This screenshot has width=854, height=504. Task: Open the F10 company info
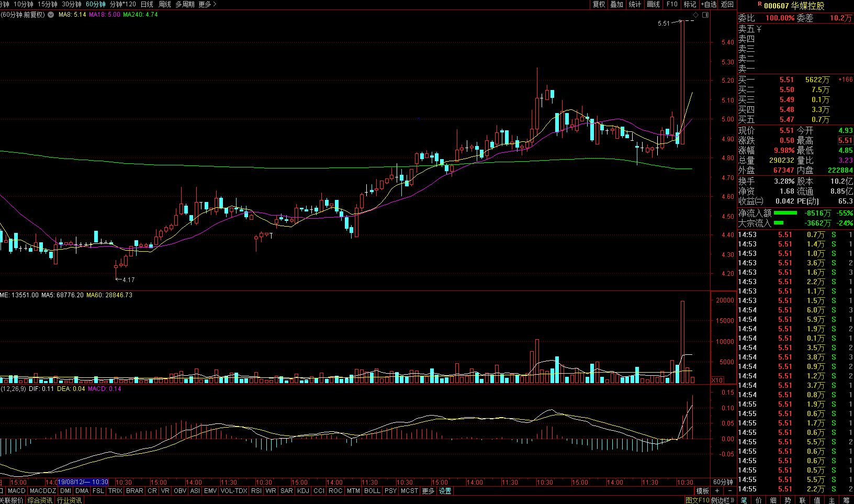pyautogui.click(x=672, y=4)
